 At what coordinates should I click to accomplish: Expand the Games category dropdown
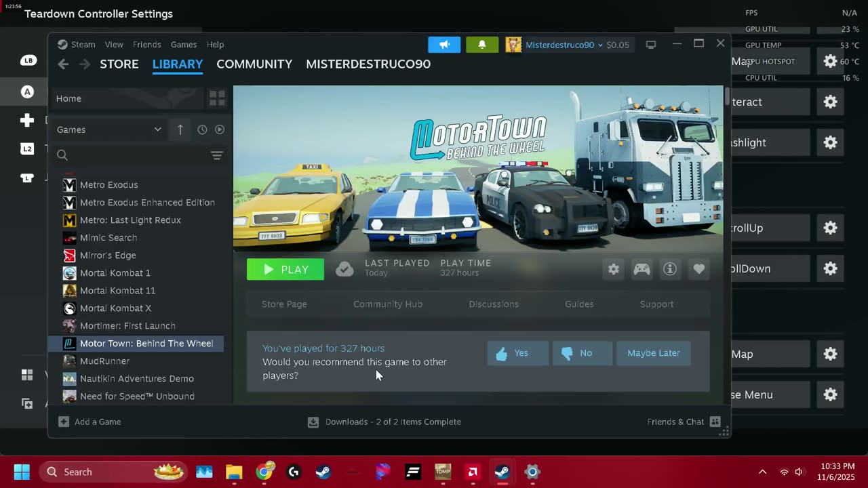point(157,129)
